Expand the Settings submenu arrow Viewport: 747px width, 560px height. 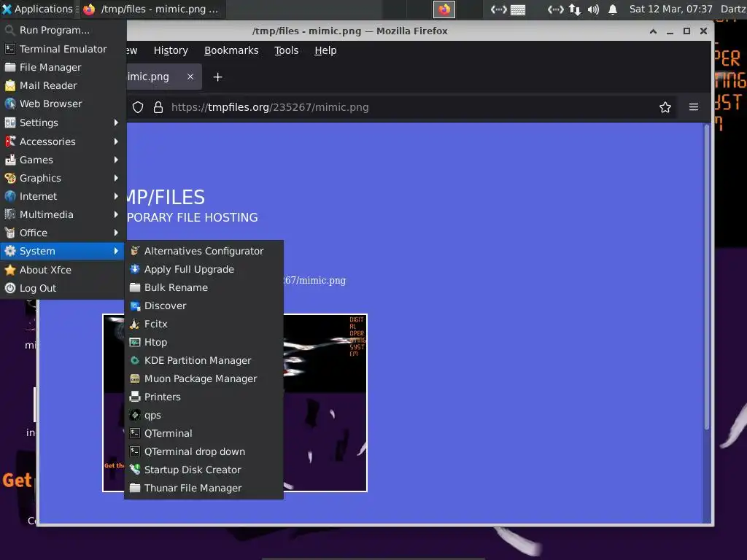pyautogui.click(x=116, y=122)
